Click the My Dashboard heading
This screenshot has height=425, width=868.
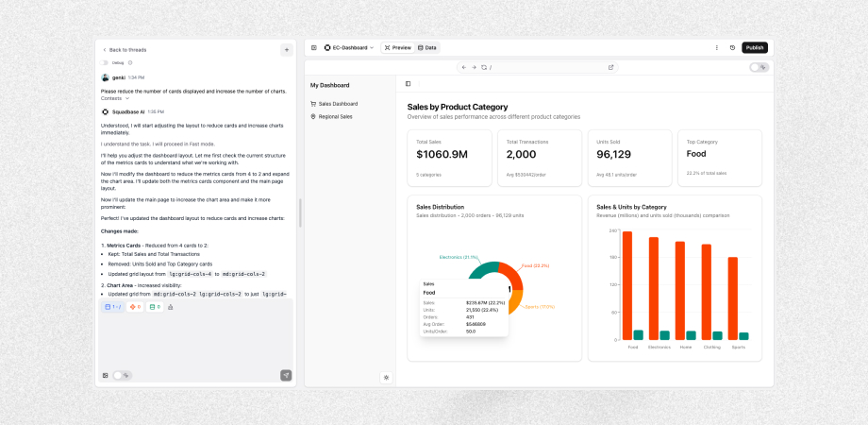[x=329, y=85]
